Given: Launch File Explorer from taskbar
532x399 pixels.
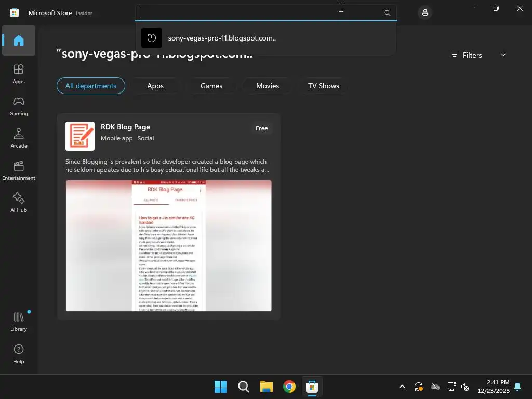Looking at the screenshot, I should point(267,387).
